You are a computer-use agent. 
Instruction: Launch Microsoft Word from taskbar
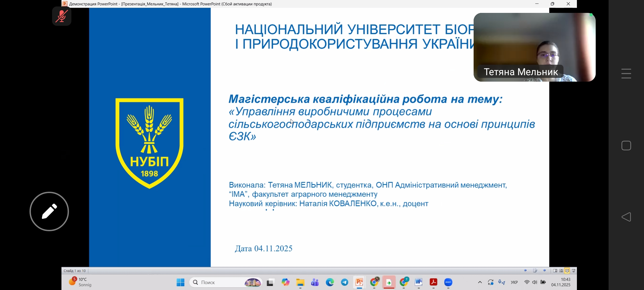coord(419,282)
